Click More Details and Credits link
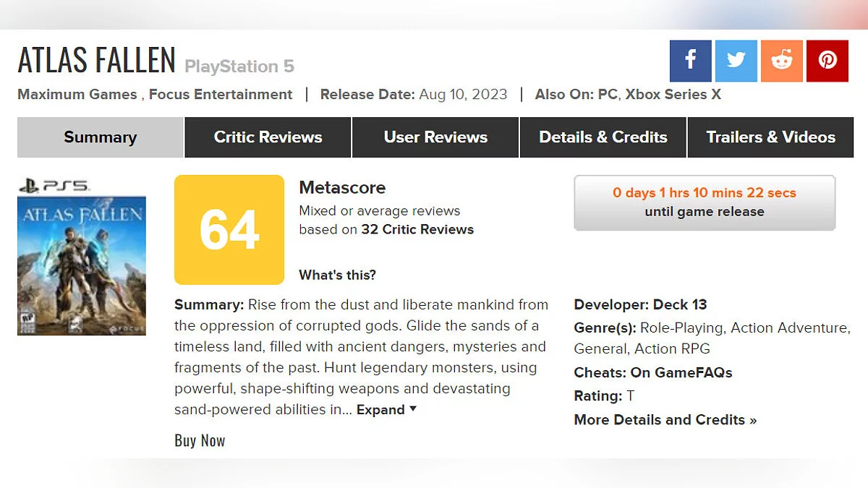The width and height of the screenshot is (868, 488). click(x=665, y=420)
